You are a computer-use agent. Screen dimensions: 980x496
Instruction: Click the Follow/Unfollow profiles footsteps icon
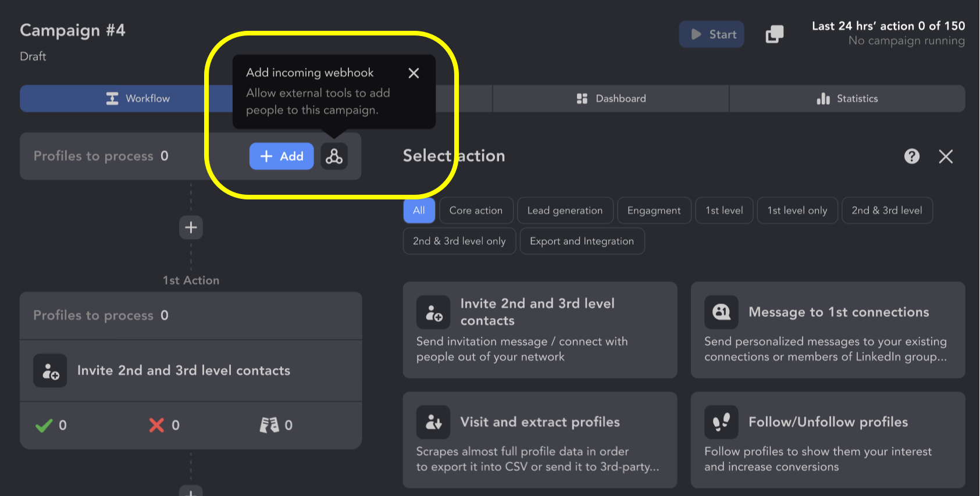[721, 422]
